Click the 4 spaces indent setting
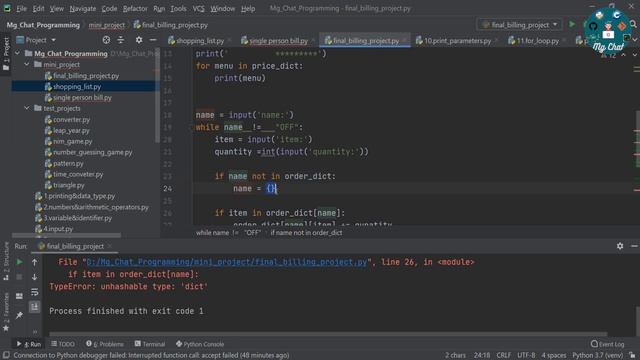 (553, 355)
